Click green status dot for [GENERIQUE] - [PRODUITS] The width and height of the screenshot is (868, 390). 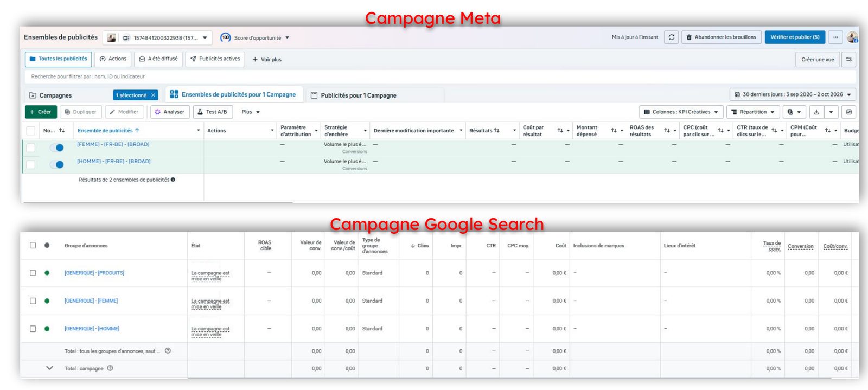coord(47,273)
